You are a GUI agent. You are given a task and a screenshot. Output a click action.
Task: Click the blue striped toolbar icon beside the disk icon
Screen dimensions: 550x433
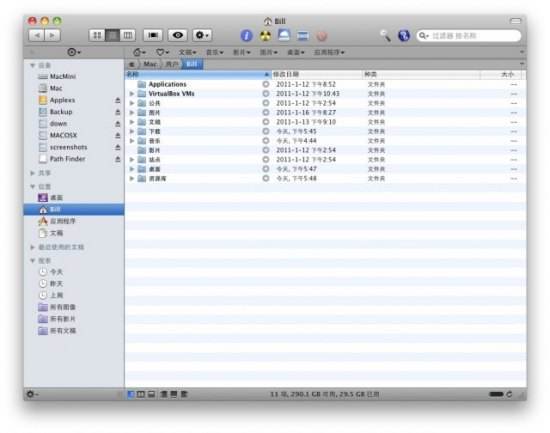302,35
